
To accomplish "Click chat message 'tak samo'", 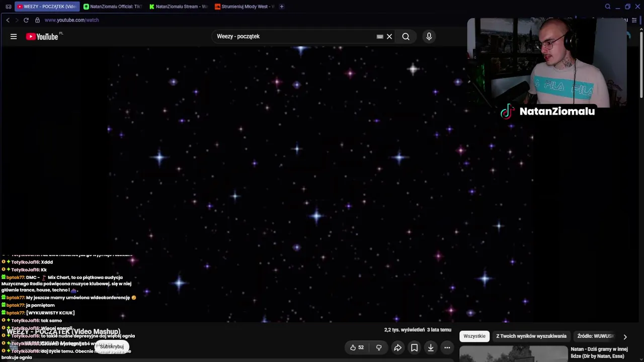I will point(51,320).
